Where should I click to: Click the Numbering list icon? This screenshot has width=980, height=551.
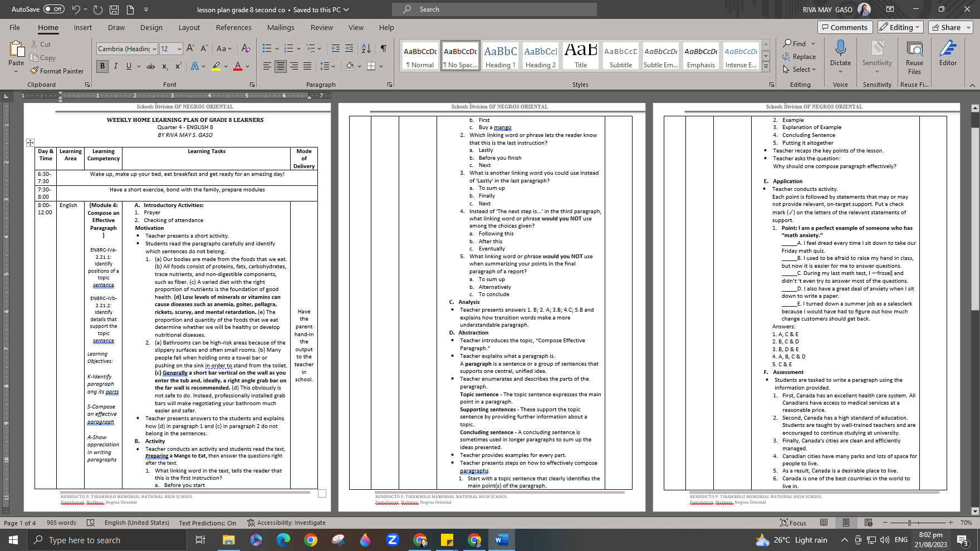click(288, 48)
